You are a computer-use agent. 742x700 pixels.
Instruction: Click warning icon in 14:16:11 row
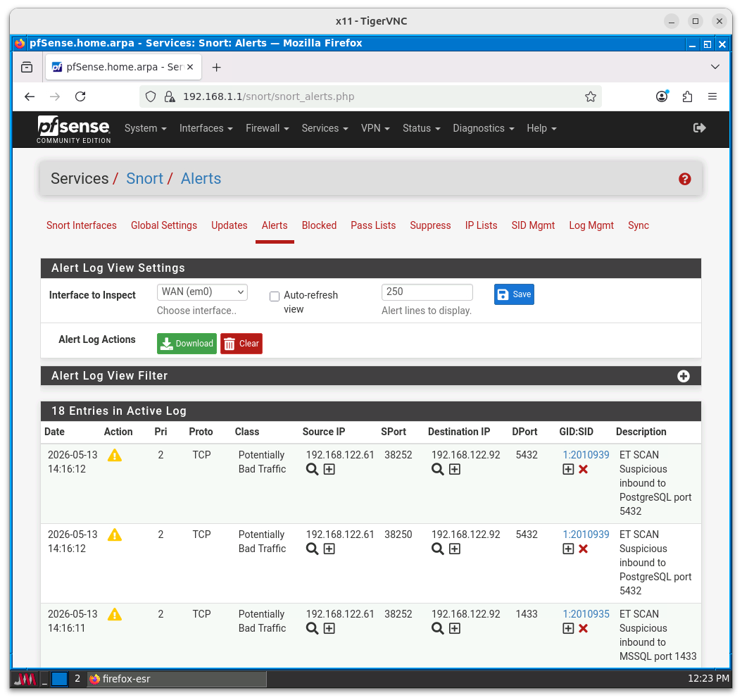[x=115, y=615]
